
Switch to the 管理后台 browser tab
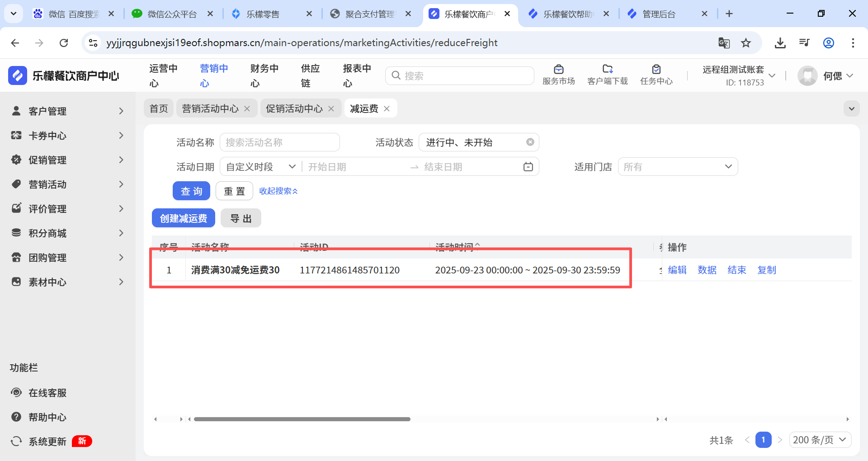coord(659,14)
